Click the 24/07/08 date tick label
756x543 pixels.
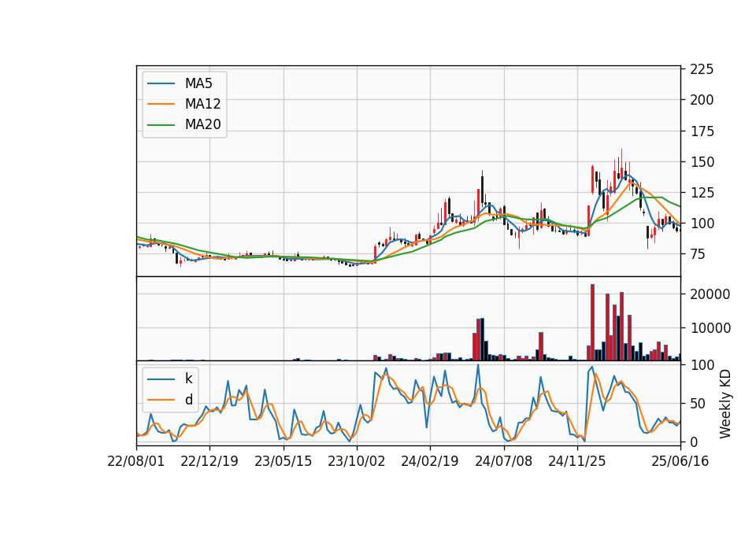504,461
